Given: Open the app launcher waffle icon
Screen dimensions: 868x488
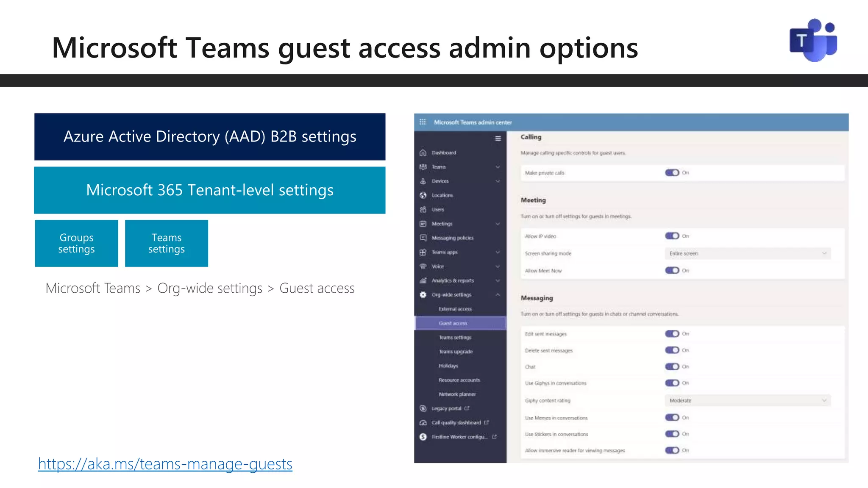Looking at the screenshot, I should [x=423, y=122].
